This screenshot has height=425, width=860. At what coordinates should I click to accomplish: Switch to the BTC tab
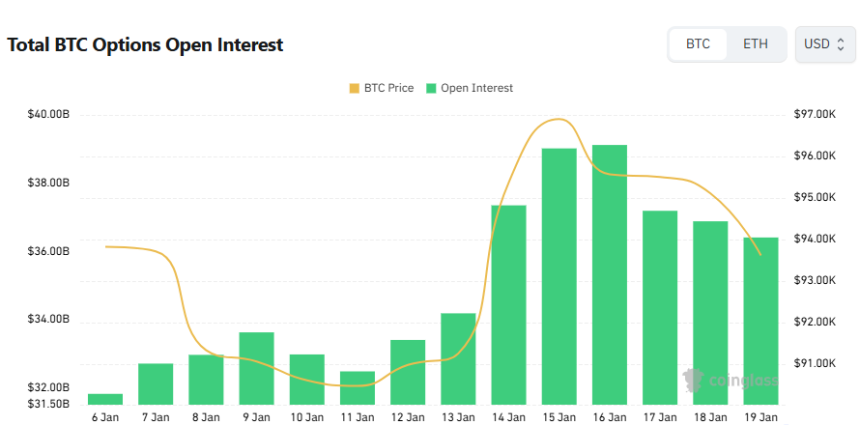point(698,44)
